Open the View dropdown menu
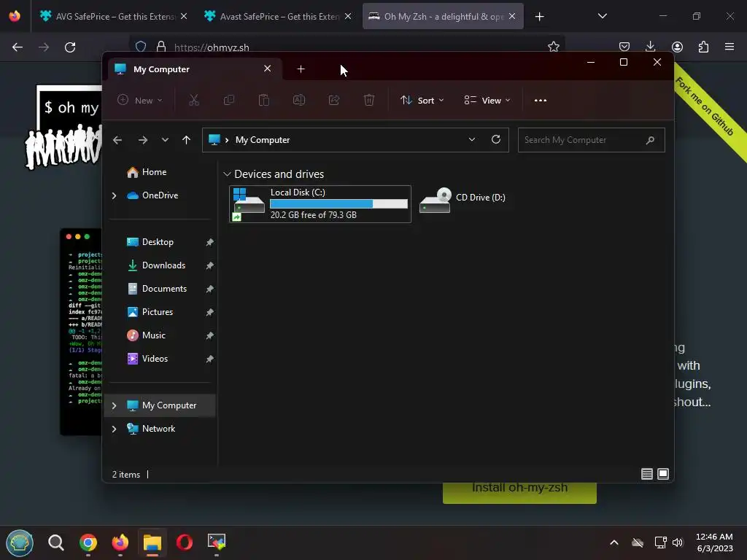The image size is (747, 560). [487, 101]
